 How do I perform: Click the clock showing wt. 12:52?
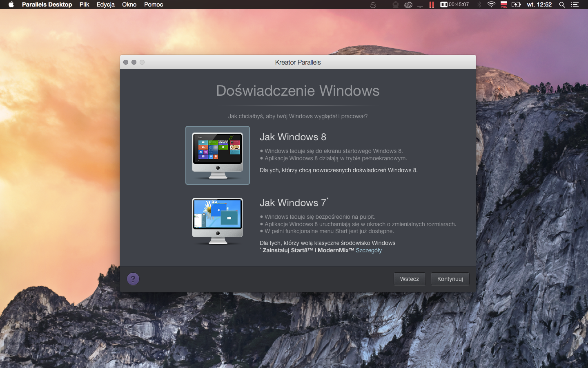click(539, 4)
